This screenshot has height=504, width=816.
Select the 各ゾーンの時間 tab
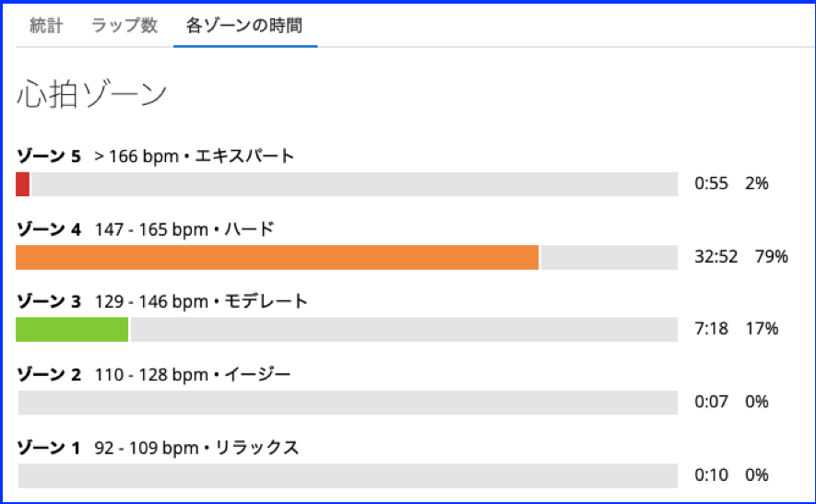[x=244, y=26]
